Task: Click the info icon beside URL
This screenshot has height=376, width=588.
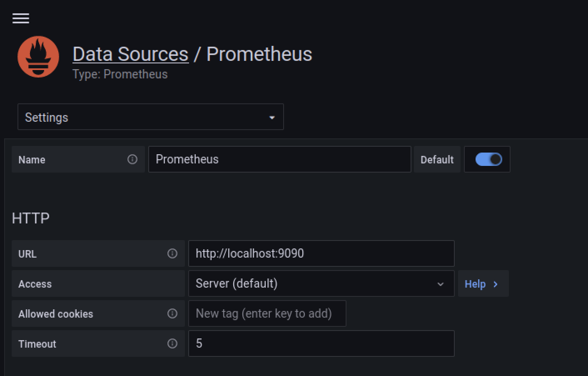Action: click(172, 253)
